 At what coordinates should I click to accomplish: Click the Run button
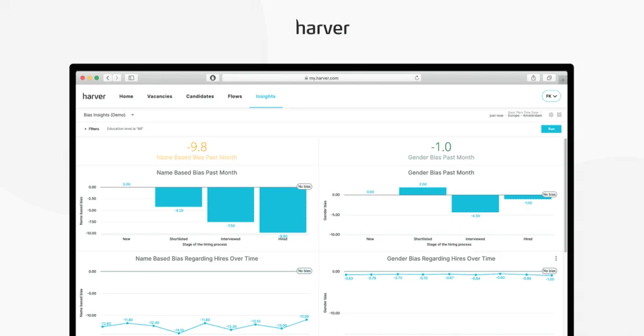pyautogui.click(x=551, y=129)
